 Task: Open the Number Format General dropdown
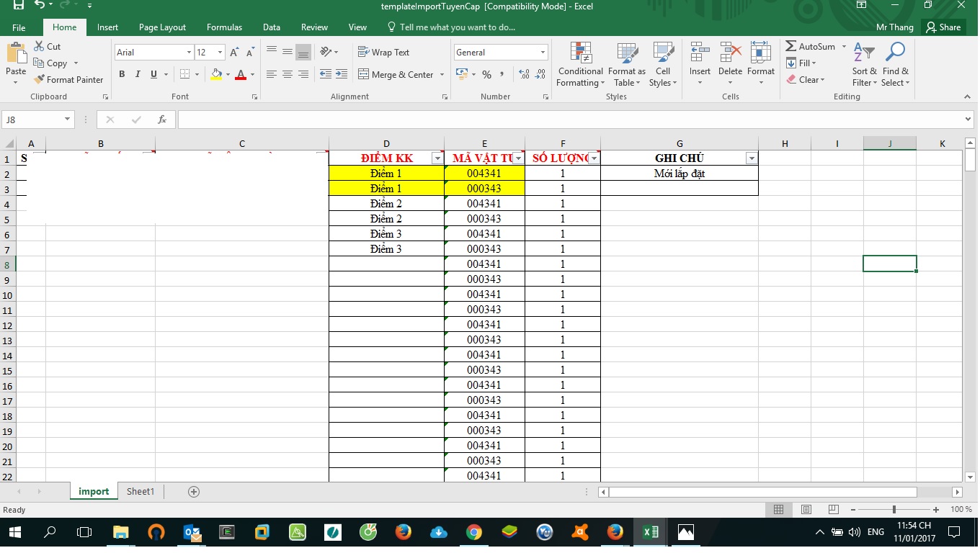(543, 53)
